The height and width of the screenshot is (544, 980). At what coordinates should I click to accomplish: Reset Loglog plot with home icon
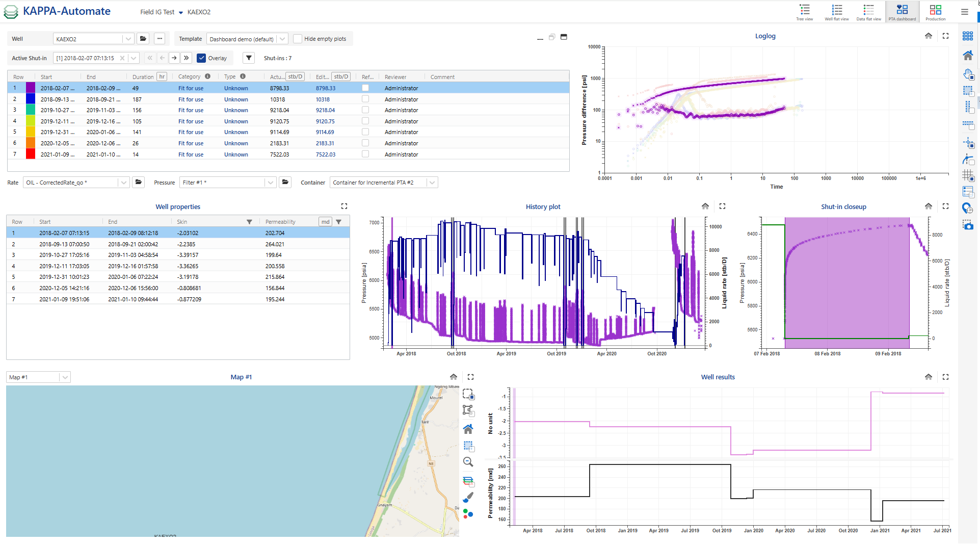[928, 36]
